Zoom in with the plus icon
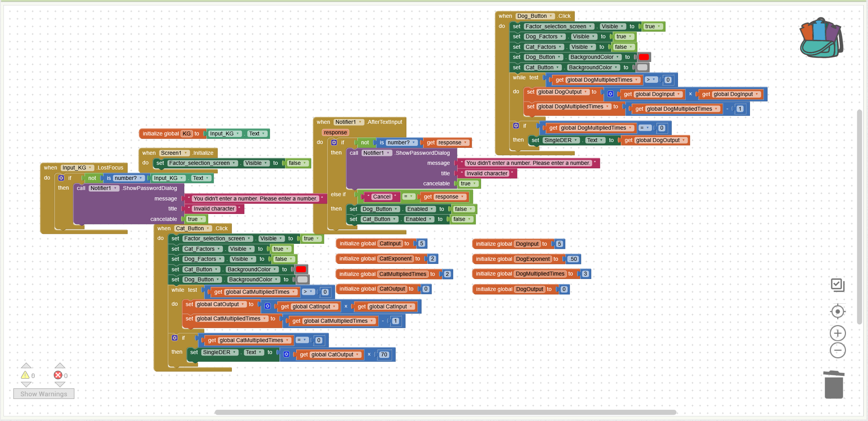Image resolution: width=868 pixels, height=421 pixels. point(837,333)
